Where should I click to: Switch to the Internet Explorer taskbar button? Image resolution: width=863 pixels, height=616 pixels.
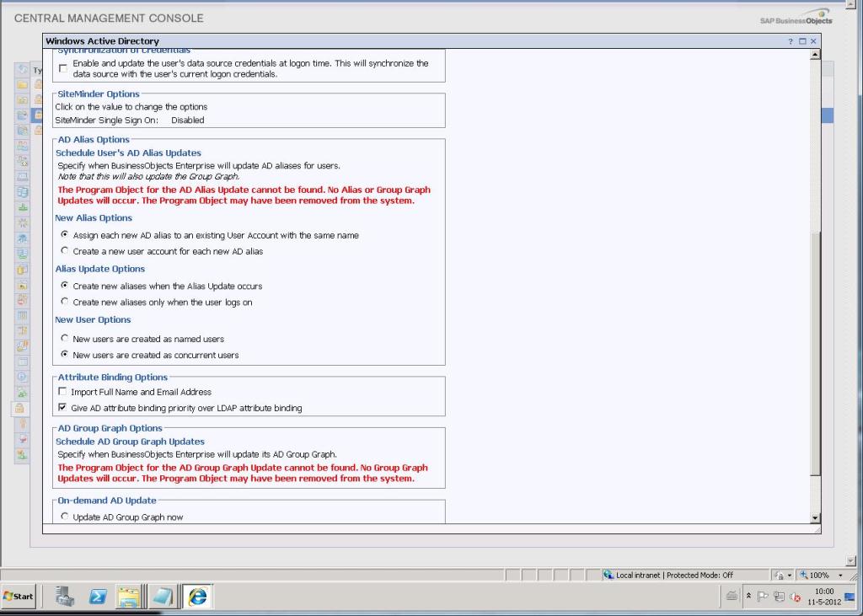tap(197, 596)
